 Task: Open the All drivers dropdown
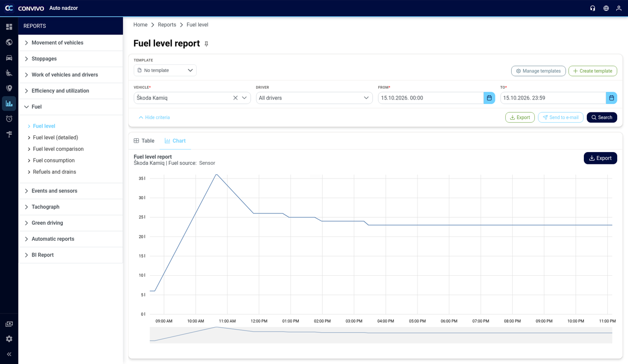click(x=314, y=98)
